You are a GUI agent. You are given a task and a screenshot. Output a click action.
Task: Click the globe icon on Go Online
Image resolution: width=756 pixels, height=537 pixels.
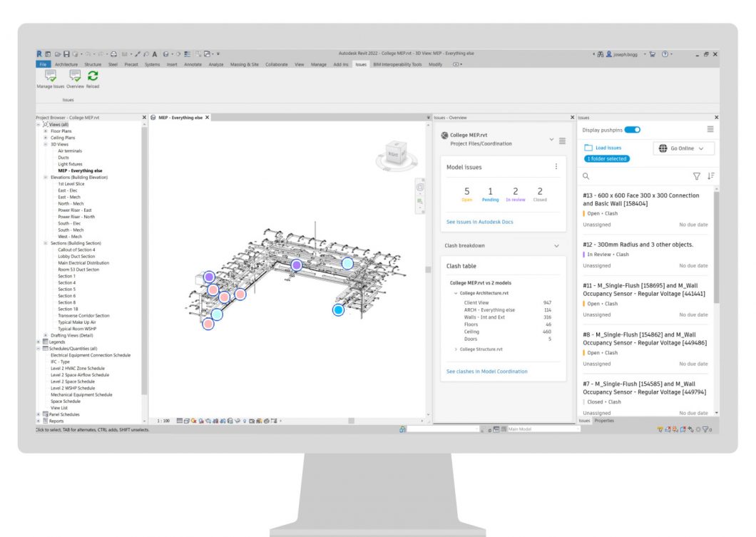(663, 148)
